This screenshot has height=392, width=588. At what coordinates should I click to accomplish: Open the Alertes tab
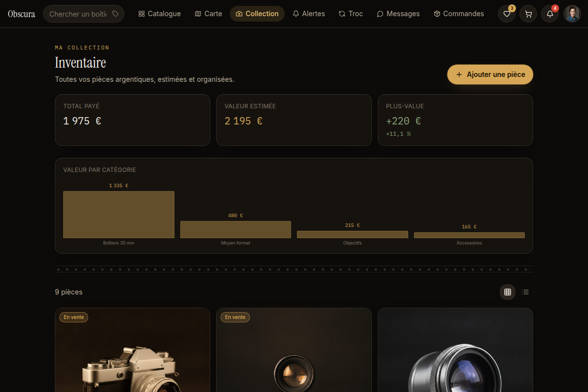[309, 14]
